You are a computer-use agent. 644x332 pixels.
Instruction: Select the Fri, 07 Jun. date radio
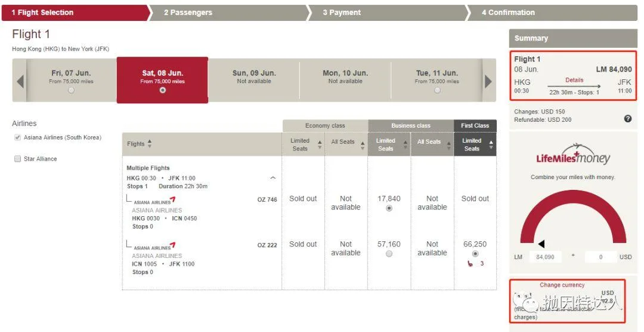pos(71,90)
